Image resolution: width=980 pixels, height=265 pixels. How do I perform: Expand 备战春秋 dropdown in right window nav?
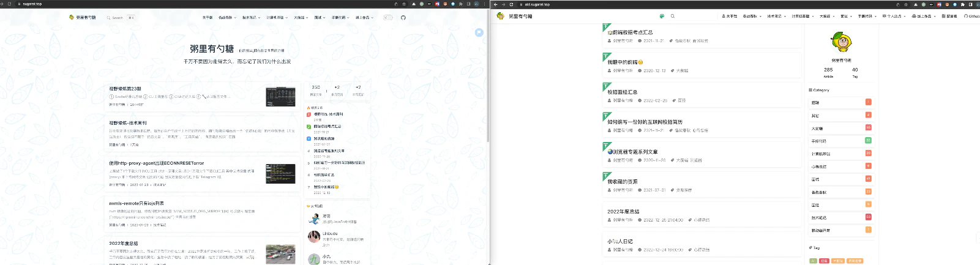coord(752,17)
